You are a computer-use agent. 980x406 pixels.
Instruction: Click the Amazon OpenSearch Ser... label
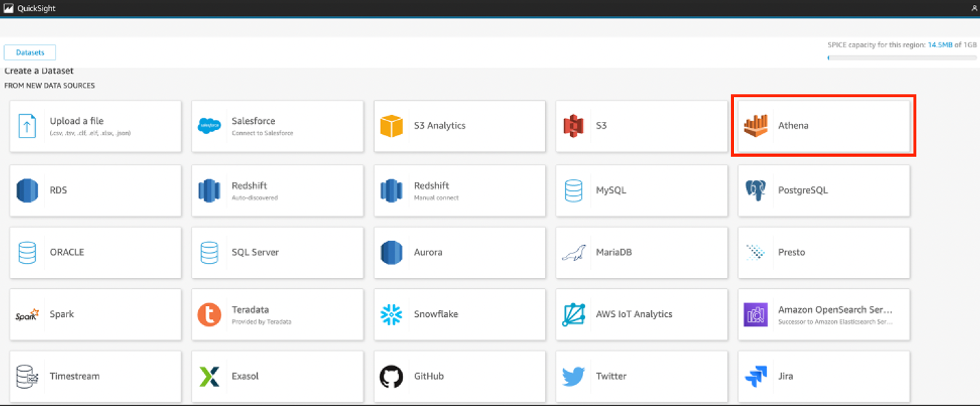835,309
